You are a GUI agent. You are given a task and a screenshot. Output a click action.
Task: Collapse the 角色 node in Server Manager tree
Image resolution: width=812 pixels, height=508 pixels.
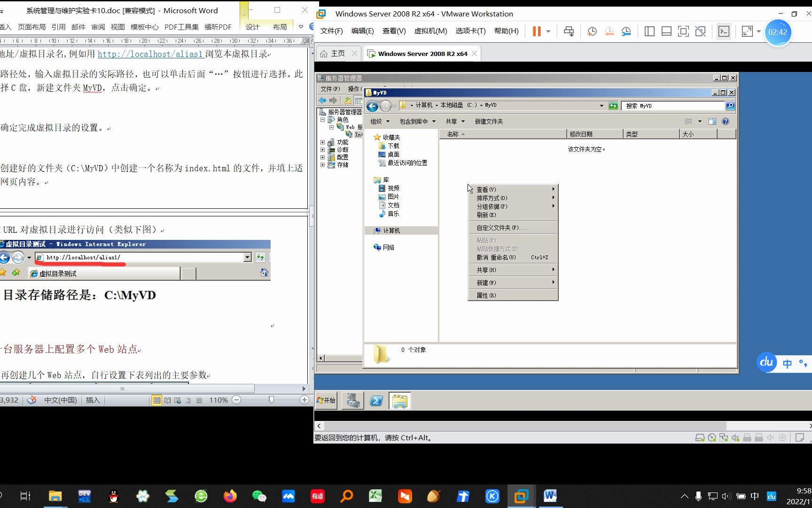pyautogui.click(x=323, y=119)
